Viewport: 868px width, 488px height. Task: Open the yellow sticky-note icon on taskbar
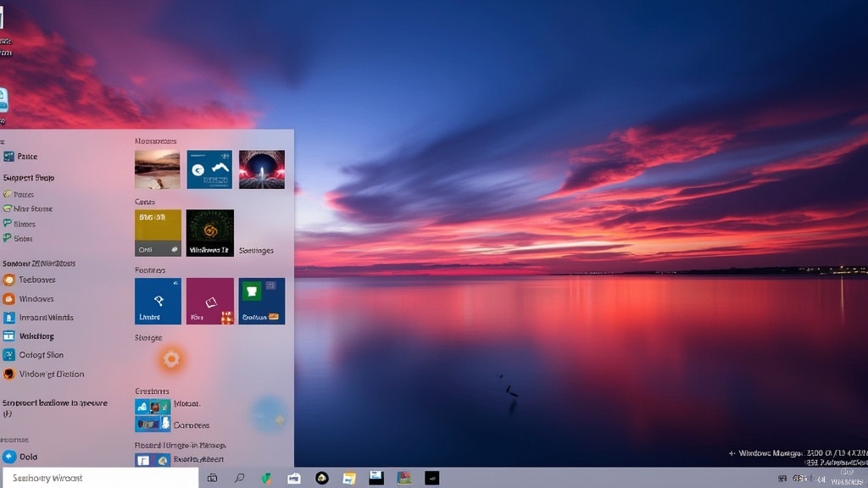(348, 478)
